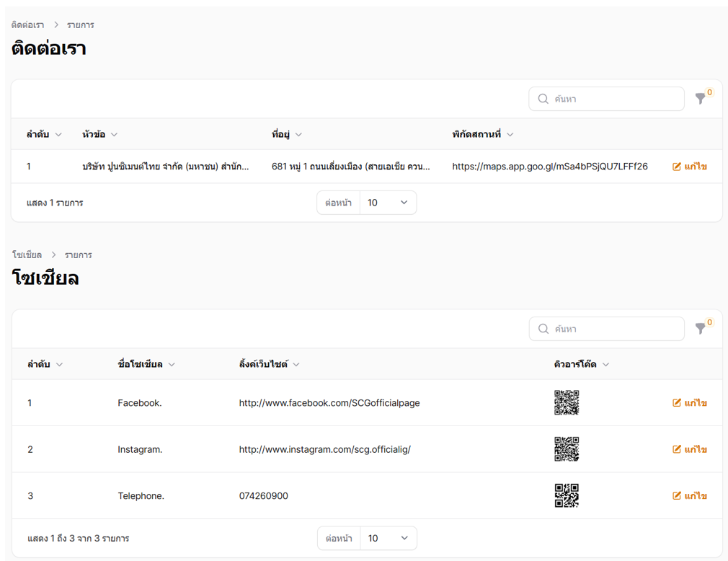Click the Facebook. name cell
Image resolution: width=728 pixels, height=561 pixels.
tap(140, 402)
